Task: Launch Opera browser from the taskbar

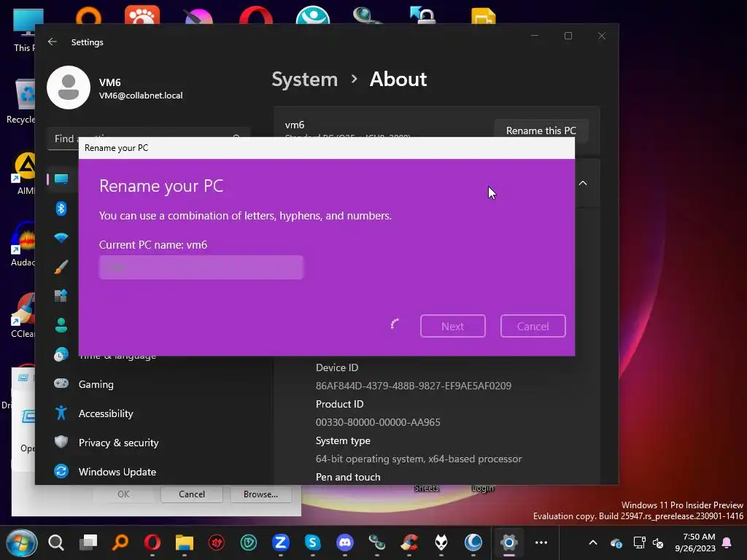Action: pyautogui.click(x=152, y=542)
